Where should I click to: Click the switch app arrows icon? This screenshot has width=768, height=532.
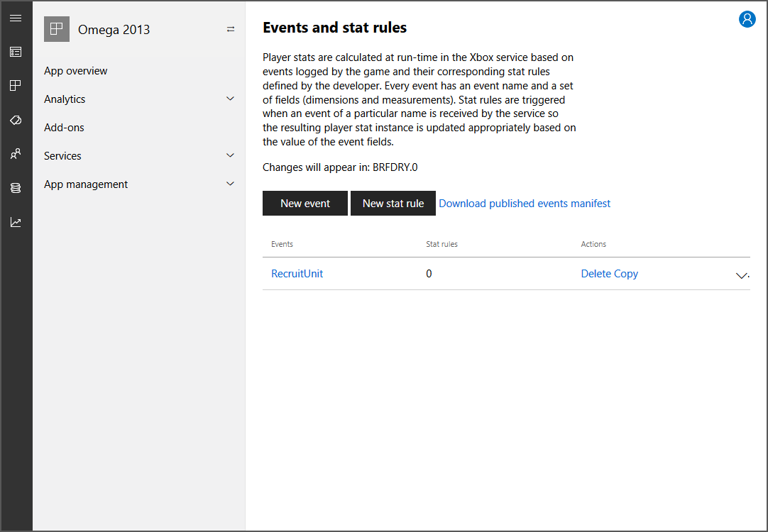click(x=231, y=29)
